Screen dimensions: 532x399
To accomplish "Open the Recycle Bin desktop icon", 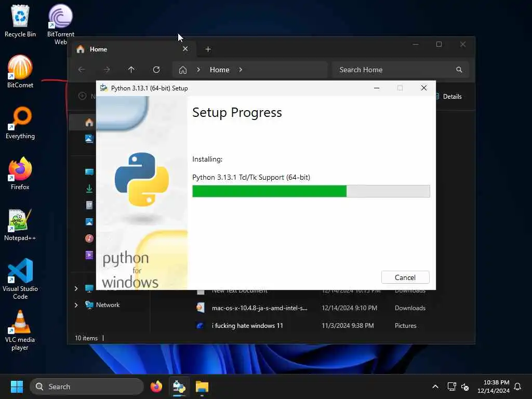I will [20, 21].
